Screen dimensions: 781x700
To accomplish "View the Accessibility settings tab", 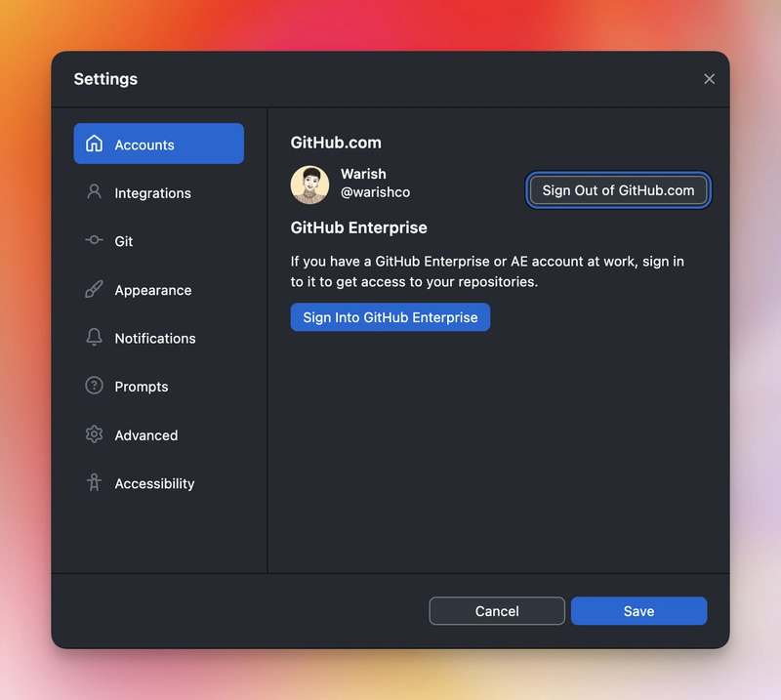I will click(159, 483).
